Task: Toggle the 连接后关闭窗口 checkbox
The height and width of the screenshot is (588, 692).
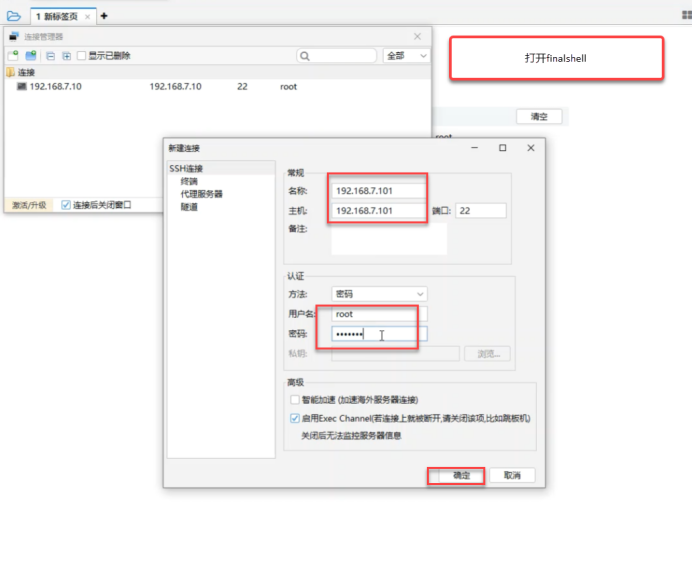Action: tap(66, 205)
